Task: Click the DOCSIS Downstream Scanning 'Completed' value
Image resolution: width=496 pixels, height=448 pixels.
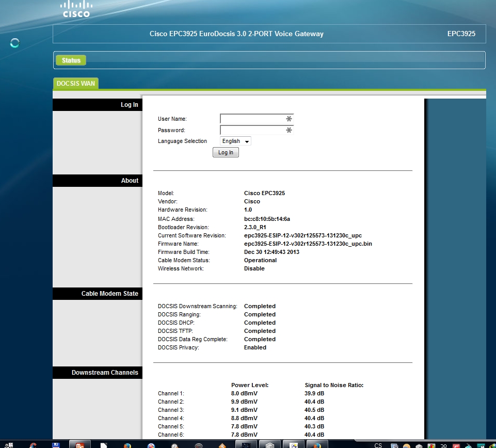Action: coord(260,306)
